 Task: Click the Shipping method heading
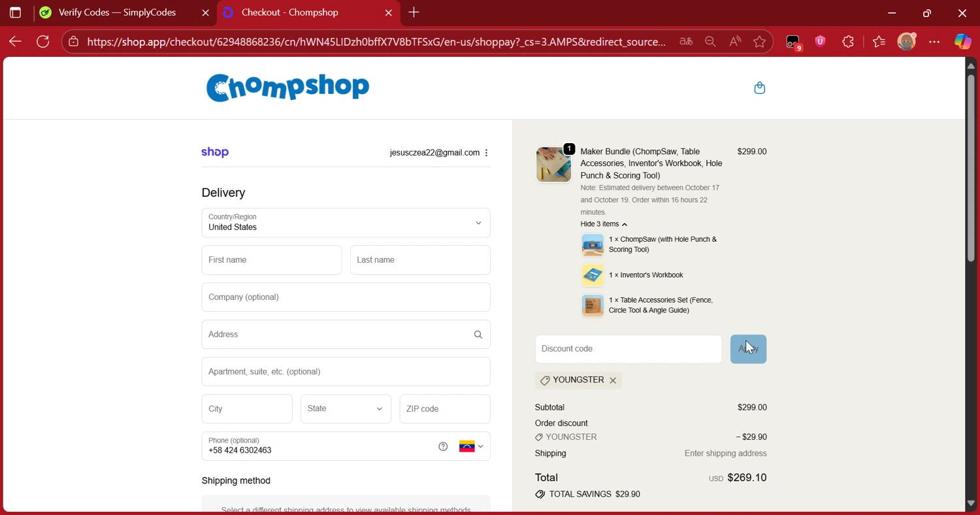[236, 481]
